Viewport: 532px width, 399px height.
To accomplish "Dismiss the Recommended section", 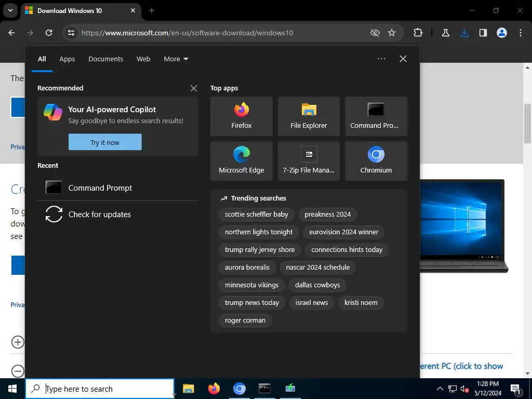I will click(194, 88).
